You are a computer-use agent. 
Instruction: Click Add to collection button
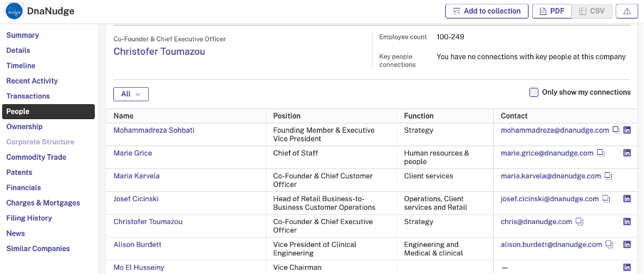coord(487,11)
